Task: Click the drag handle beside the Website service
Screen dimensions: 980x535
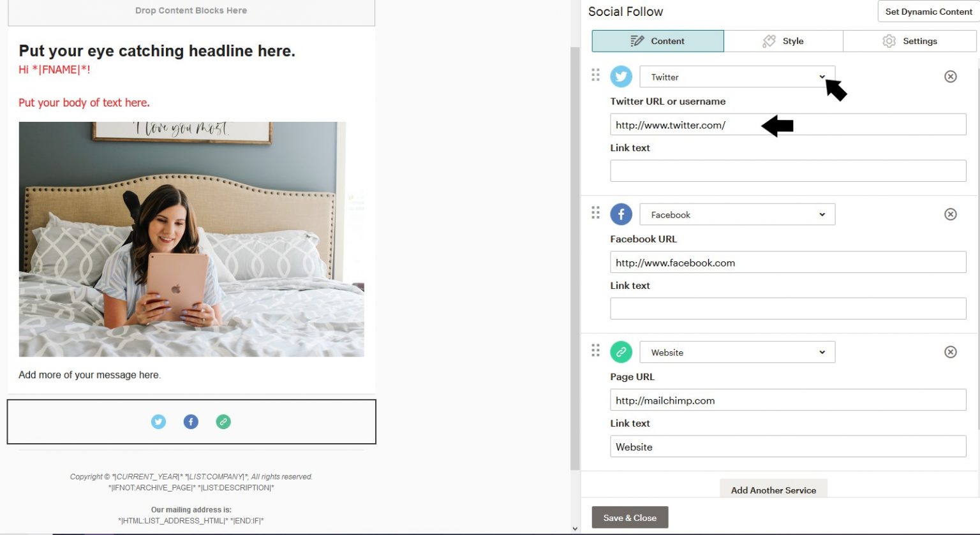Action: click(x=596, y=350)
